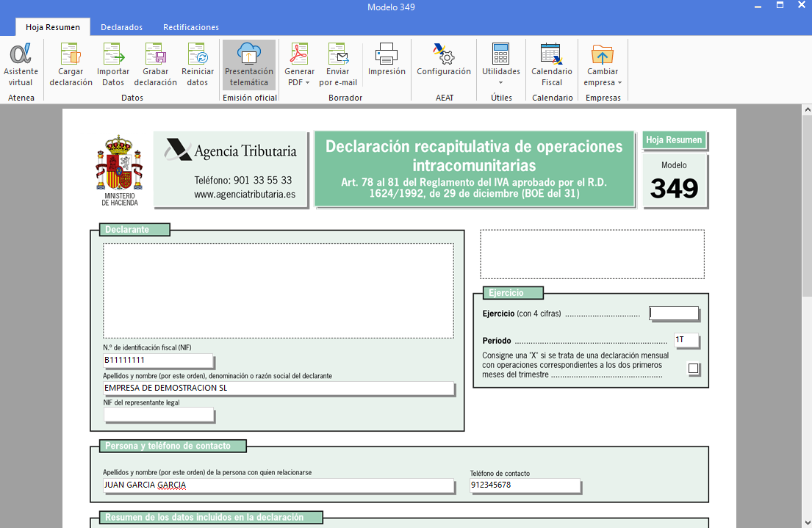Click the Período field showing 1T
812x528 pixels.
[x=686, y=339]
